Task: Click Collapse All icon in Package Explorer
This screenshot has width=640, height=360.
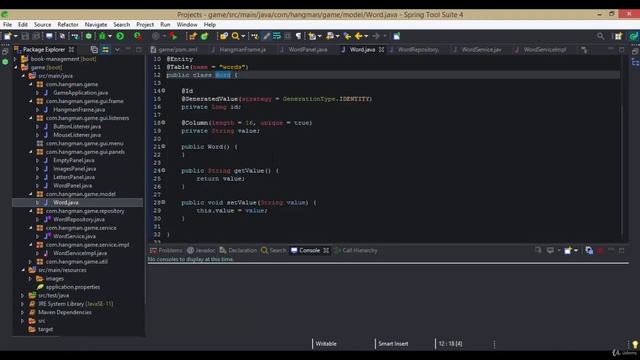Action: 94,49
